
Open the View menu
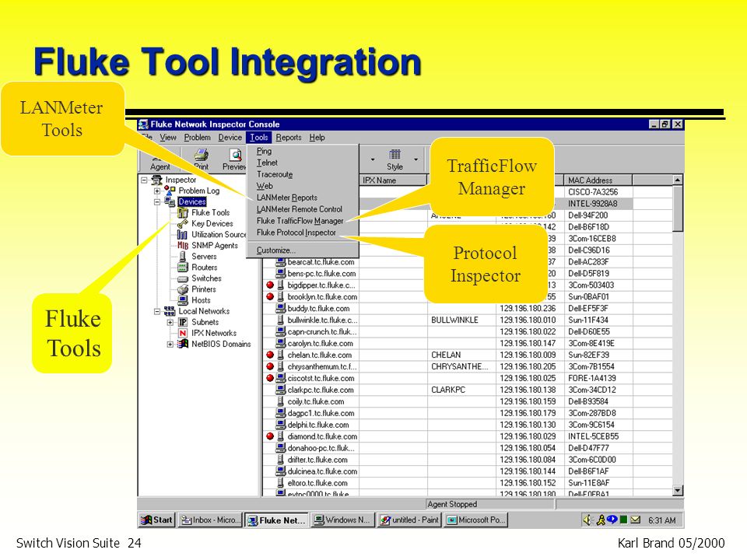[168, 137]
